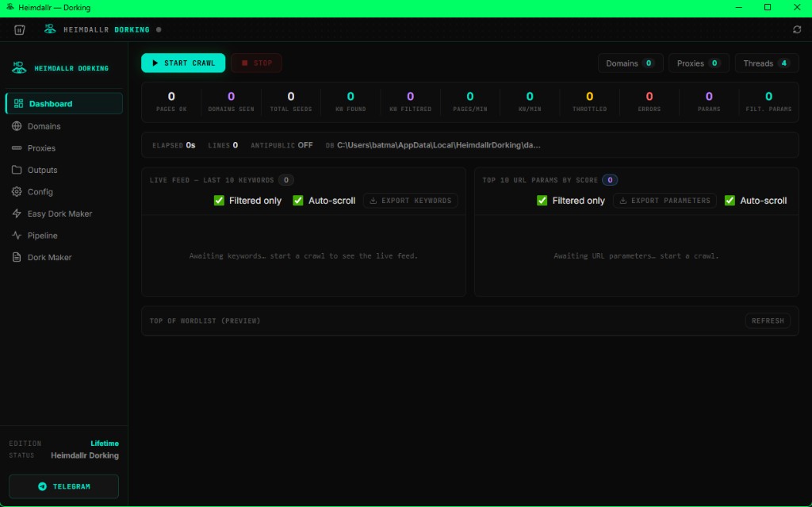812x507 pixels.
Task: Open the Dork Maker page
Action: click(63, 257)
